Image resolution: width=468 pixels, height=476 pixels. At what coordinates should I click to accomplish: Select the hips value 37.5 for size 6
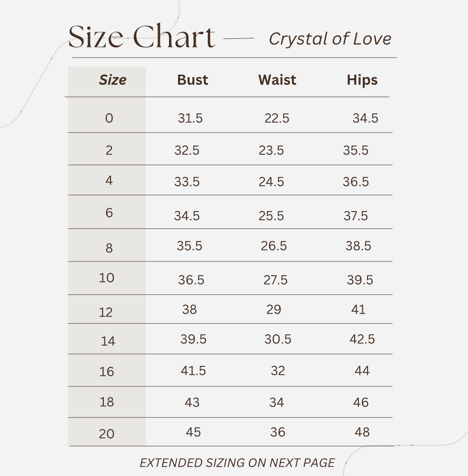356,216
